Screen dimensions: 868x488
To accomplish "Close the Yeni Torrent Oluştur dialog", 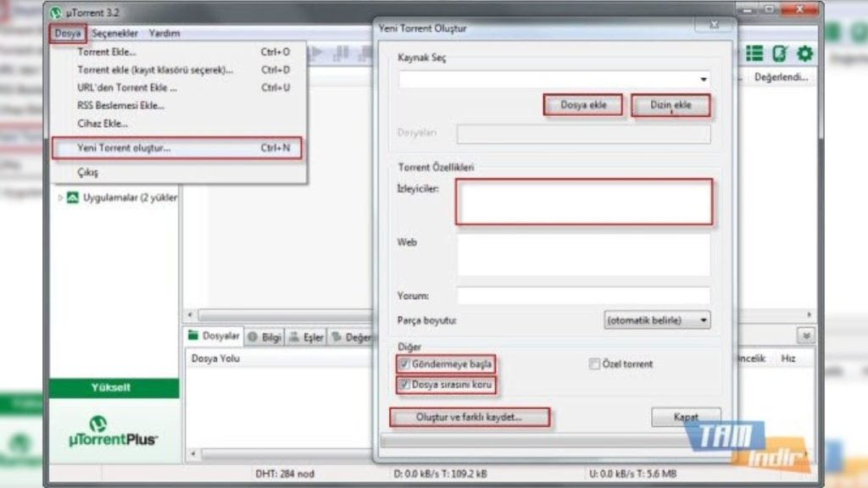I will pos(714,25).
